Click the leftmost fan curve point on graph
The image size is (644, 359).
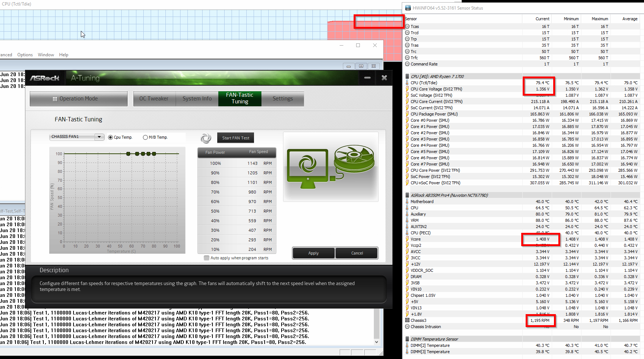coord(128,154)
